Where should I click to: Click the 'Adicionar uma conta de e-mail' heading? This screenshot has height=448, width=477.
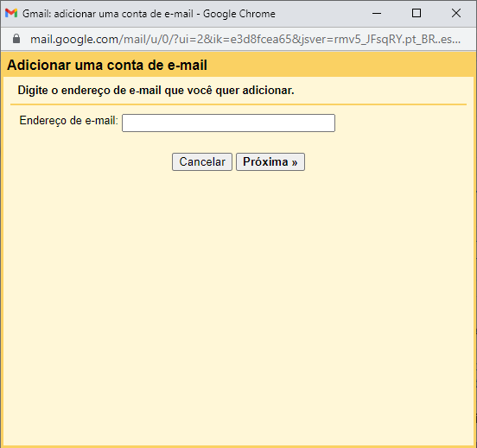pos(107,65)
